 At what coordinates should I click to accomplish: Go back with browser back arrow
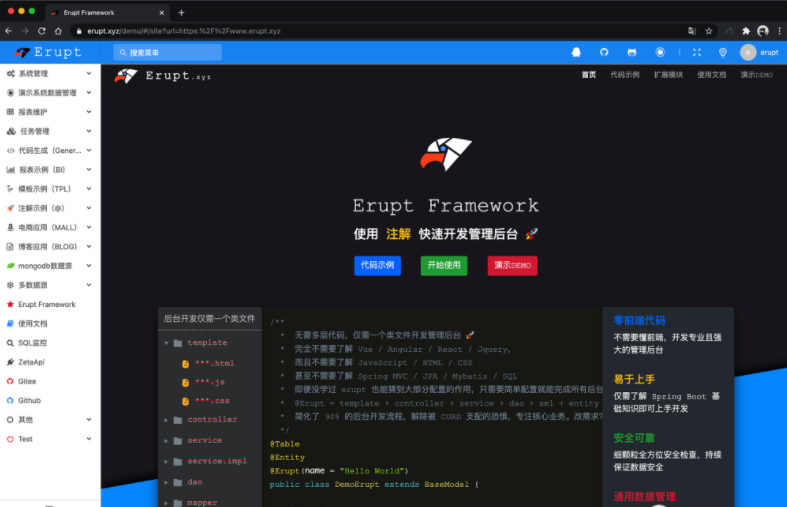[9, 31]
